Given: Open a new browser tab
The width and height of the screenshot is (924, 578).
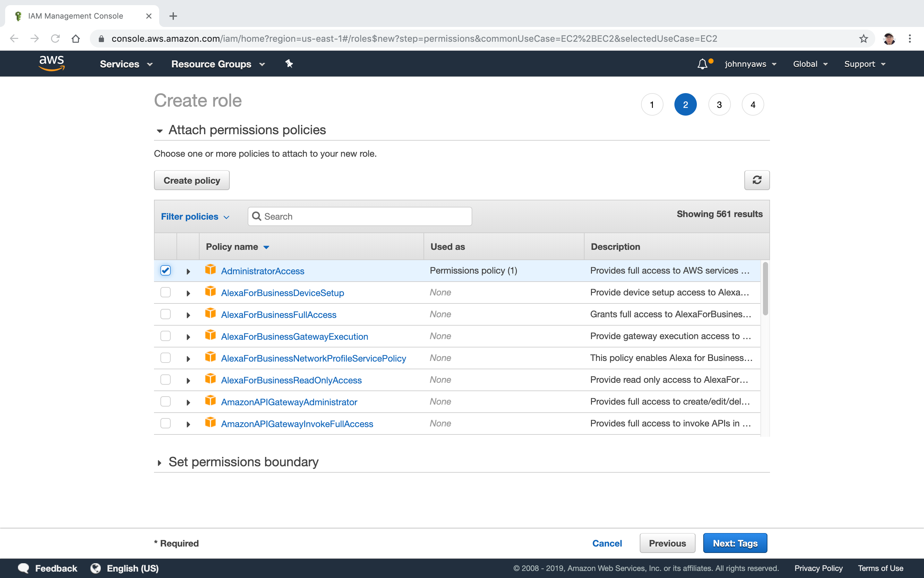Looking at the screenshot, I should pos(173,16).
